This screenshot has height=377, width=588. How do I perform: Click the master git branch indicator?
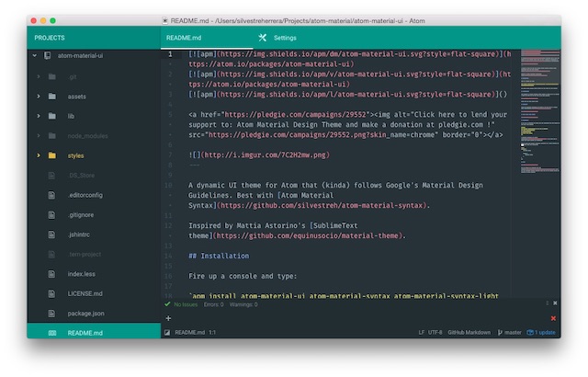[509, 332]
